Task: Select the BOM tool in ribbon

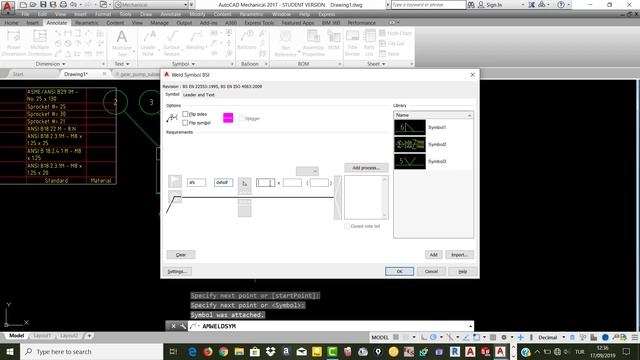Action: (x=333, y=40)
